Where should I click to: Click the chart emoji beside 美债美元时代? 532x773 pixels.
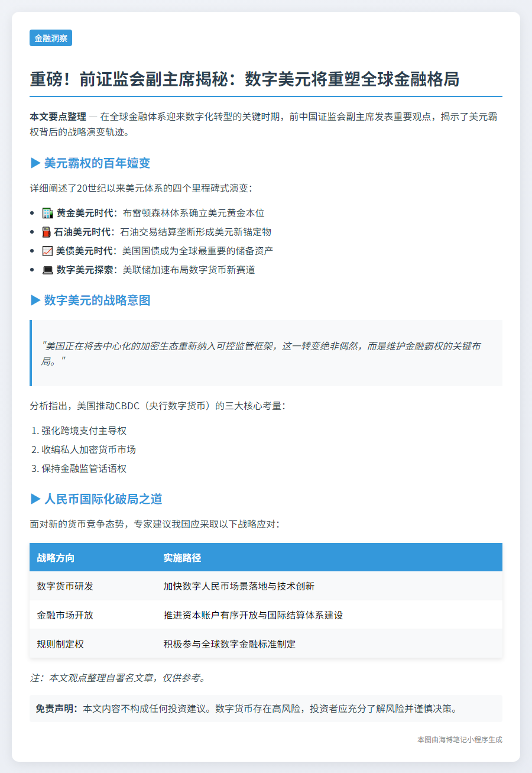48,251
